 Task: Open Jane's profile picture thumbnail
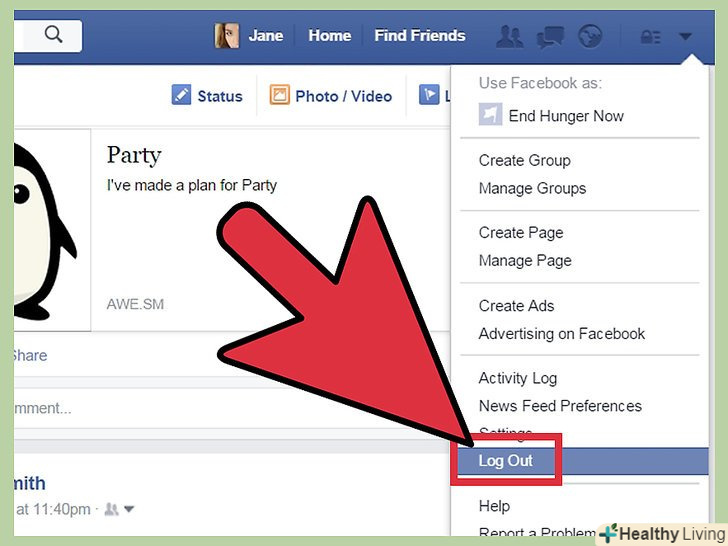point(227,36)
